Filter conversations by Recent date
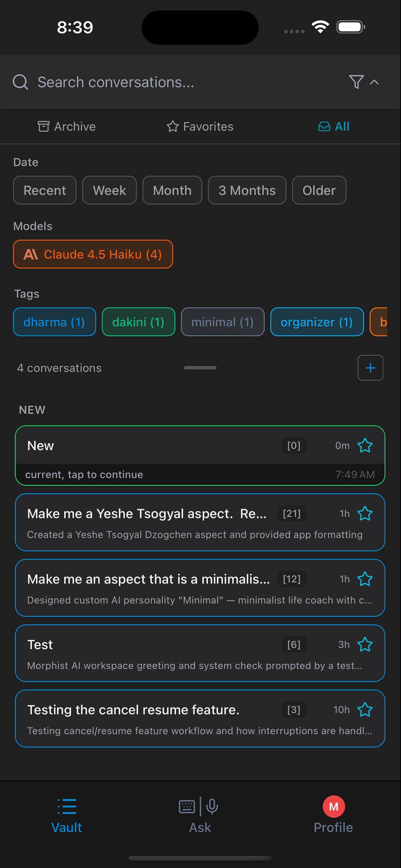The image size is (401, 868). pos(45,191)
